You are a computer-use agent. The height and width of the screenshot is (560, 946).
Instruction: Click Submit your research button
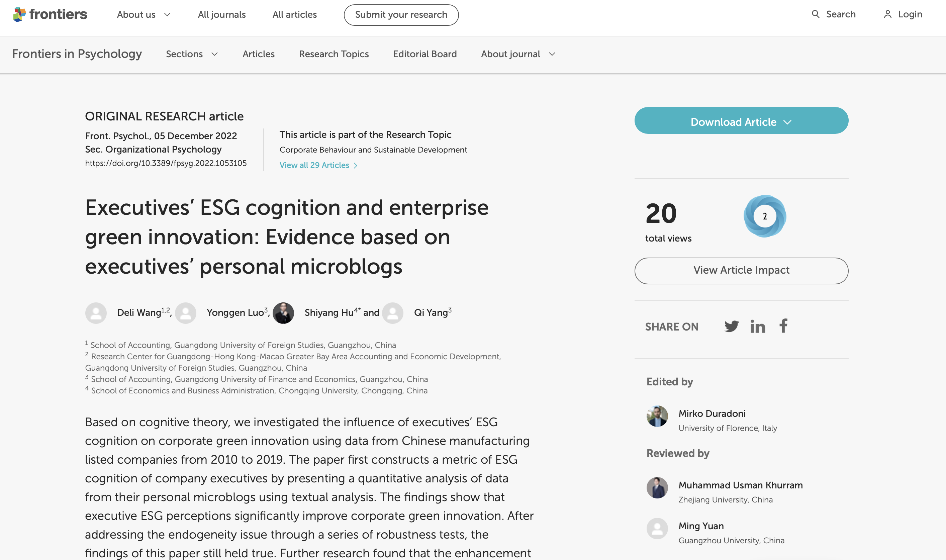point(401,15)
